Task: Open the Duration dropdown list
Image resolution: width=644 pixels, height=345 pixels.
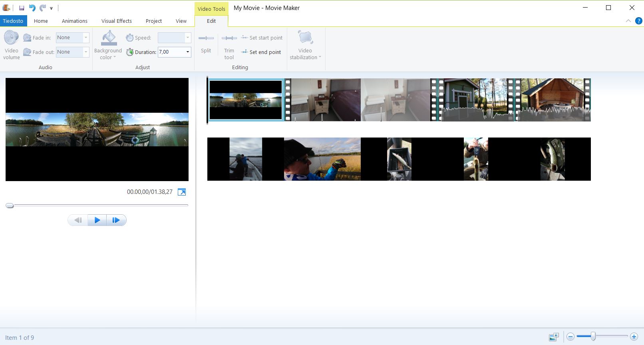Action: click(187, 52)
